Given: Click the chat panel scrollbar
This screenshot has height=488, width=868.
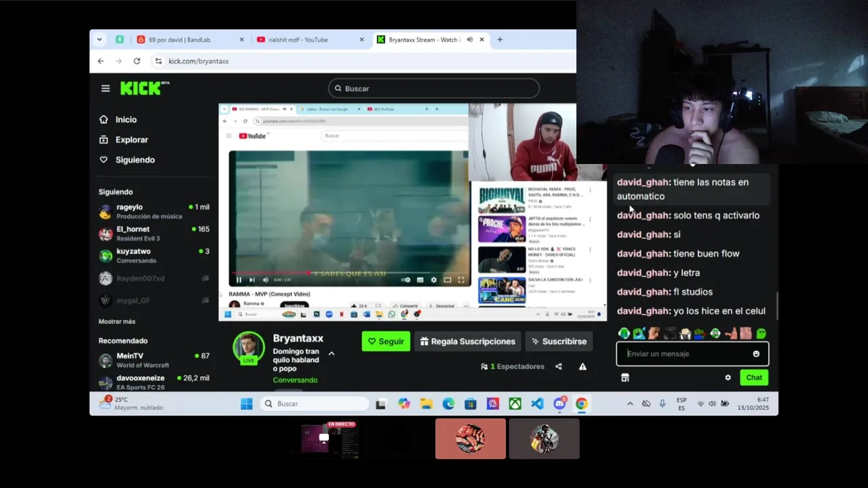Looking at the screenshot, I should (776, 306).
